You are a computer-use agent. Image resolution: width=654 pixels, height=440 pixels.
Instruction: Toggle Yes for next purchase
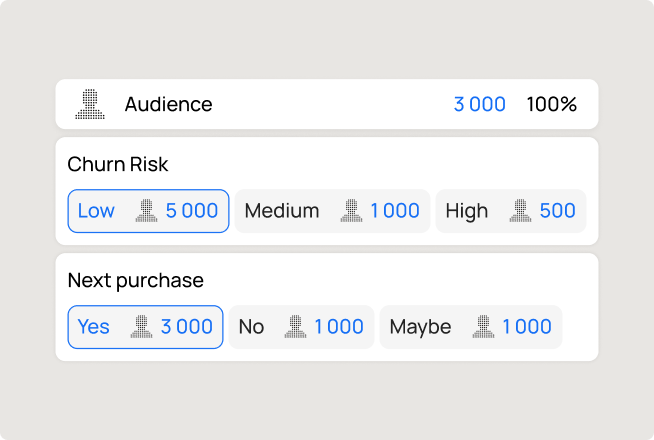point(94,327)
